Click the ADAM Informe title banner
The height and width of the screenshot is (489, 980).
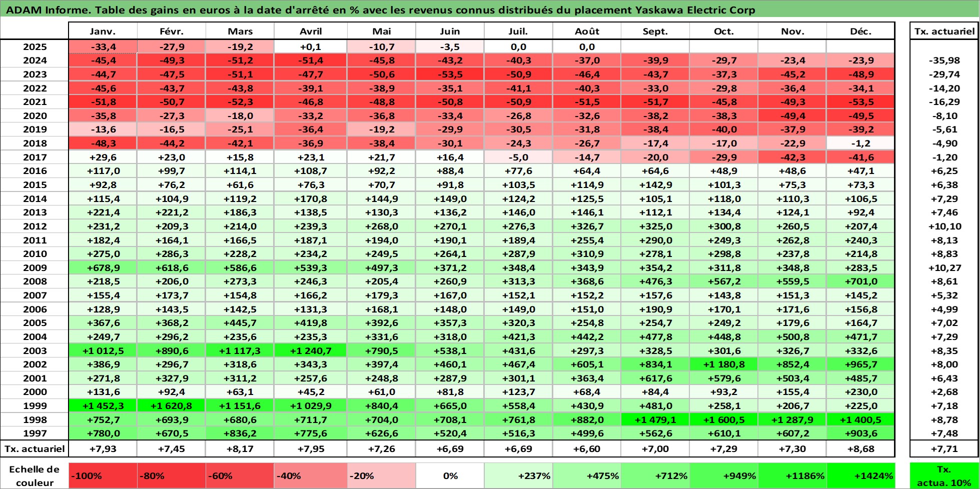(490, 9)
